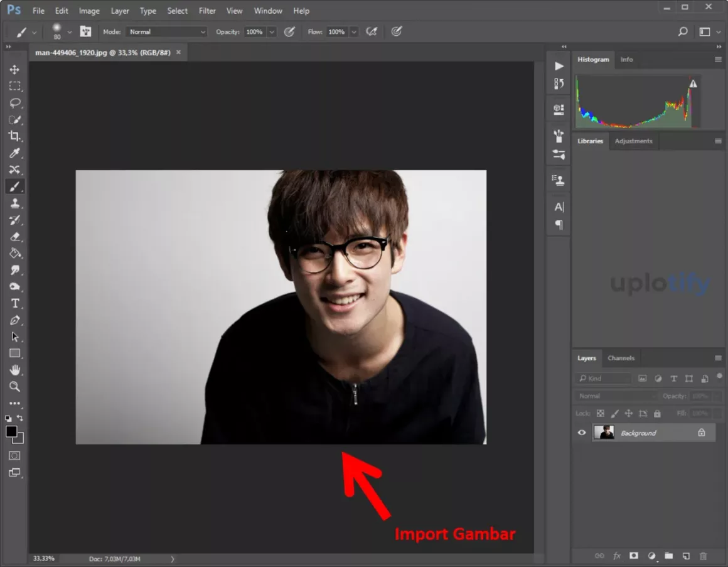Select the Move tool
Viewport: 728px width, 567px height.
tap(14, 70)
